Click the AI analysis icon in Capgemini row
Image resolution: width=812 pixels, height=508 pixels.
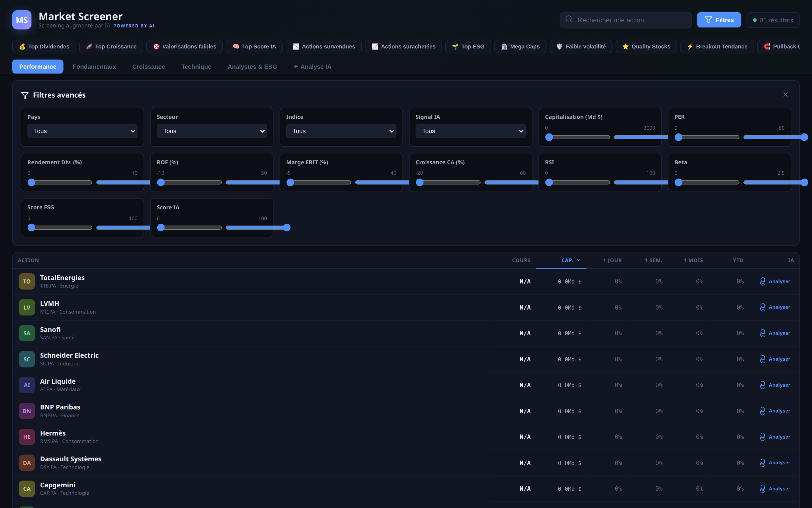click(763, 489)
